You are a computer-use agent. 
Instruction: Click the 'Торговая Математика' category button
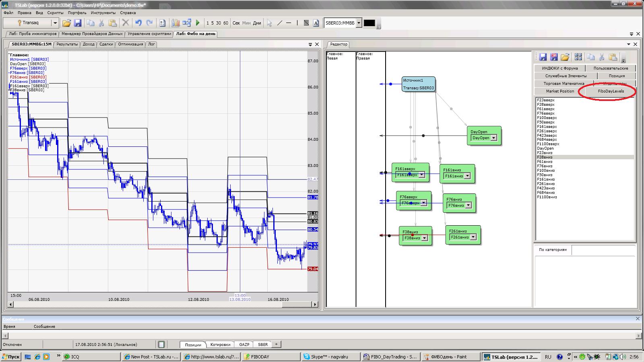click(563, 84)
